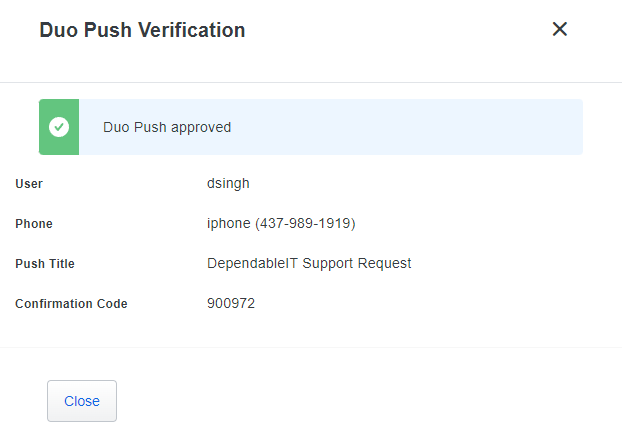Viewport: 622px width, 446px height.
Task: Select the phone number 437-989-1919
Action: tap(305, 223)
